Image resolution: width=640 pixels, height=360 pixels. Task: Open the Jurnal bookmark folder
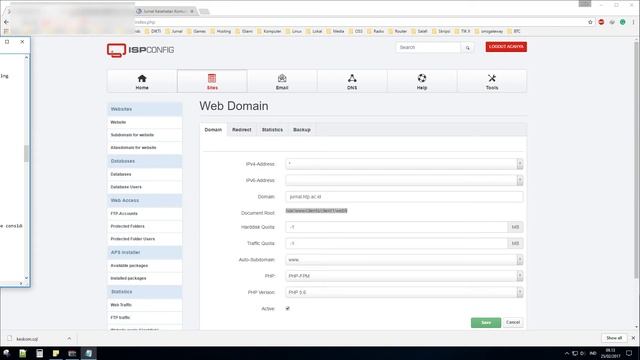click(x=174, y=31)
